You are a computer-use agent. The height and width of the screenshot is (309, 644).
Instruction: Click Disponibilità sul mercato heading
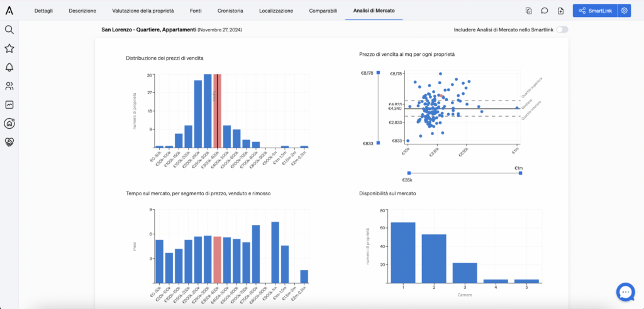(389, 193)
